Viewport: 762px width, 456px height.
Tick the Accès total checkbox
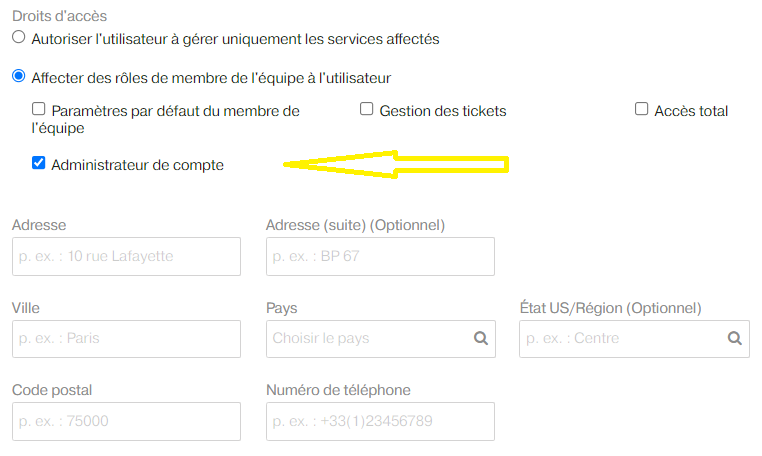pos(641,109)
